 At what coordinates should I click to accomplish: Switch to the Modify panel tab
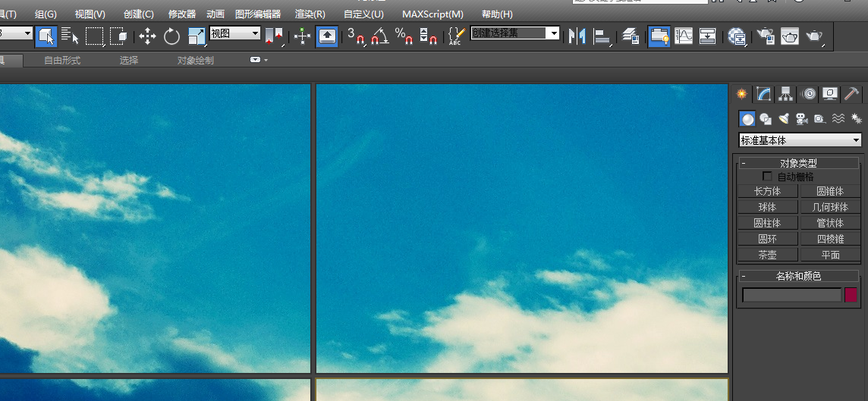(x=764, y=94)
